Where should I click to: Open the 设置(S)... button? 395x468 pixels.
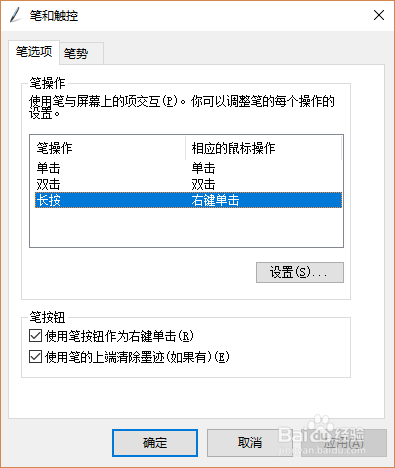(x=300, y=272)
